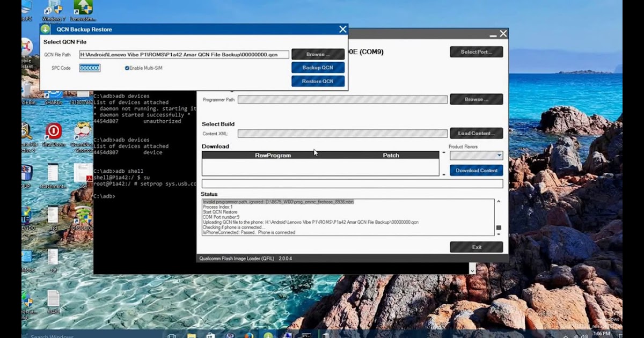Select the Mobile Assistant desktop icon

(26, 54)
